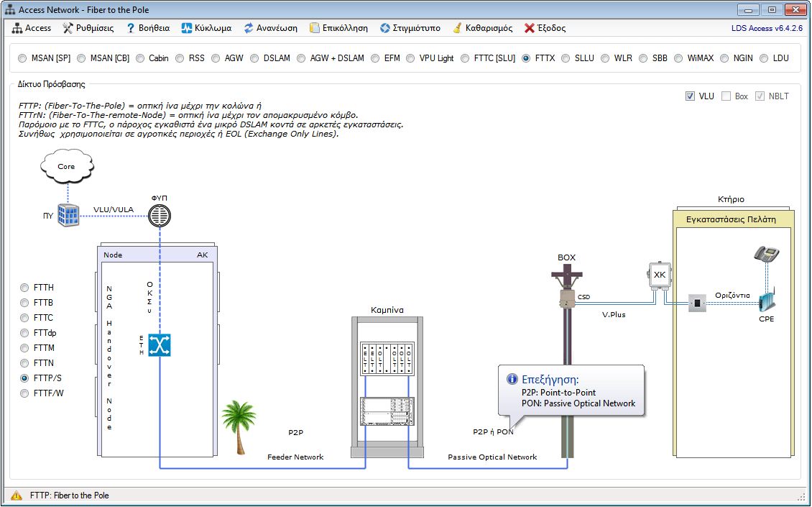Click the ETH switch icon in Node
812x507 pixels.
coord(160,344)
